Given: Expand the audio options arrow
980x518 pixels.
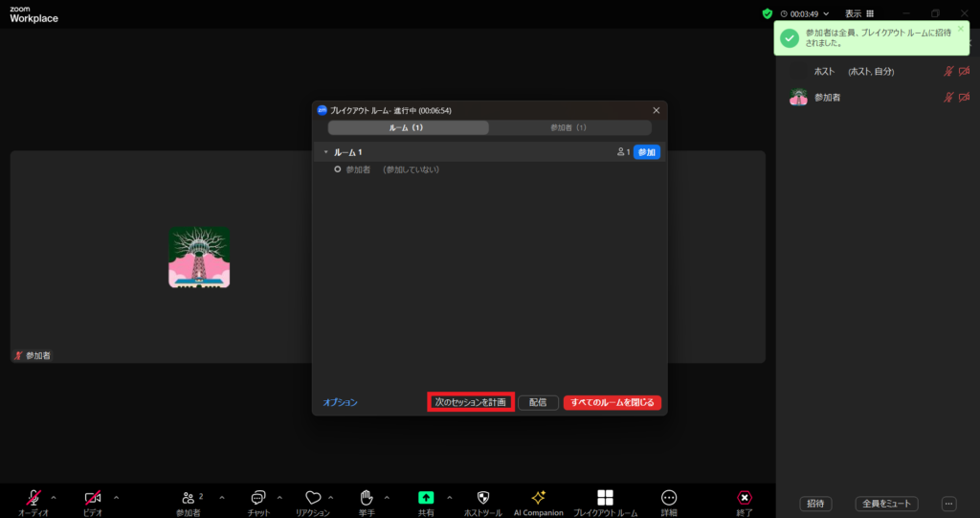Looking at the screenshot, I should tap(54, 497).
